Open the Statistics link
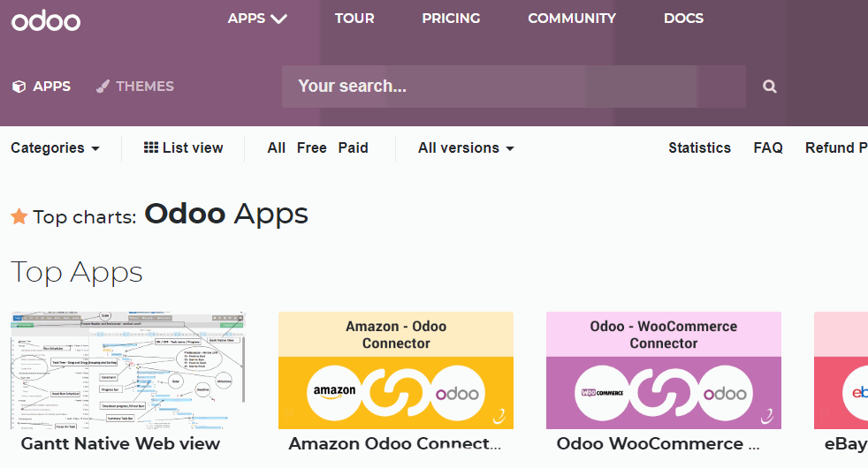The height and width of the screenshot is (468, 868). 700,147
